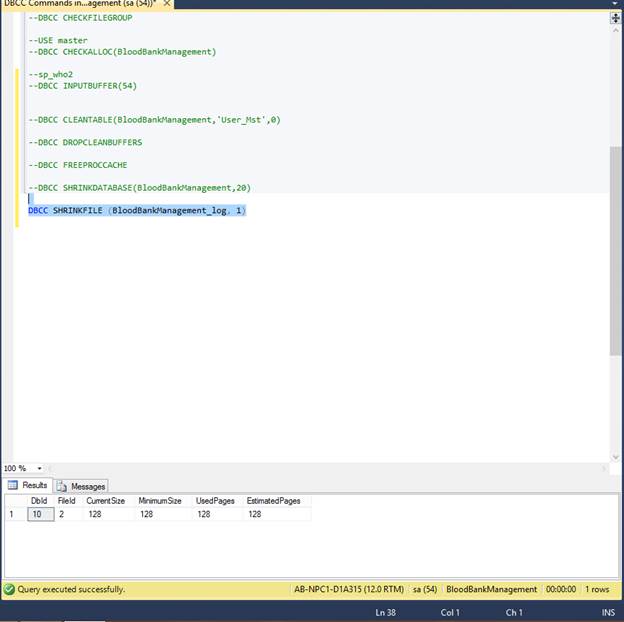The image size is (624, 622).
Task: Click the commented USE master line
Action: pyautogui.click(x=58, y=41)
